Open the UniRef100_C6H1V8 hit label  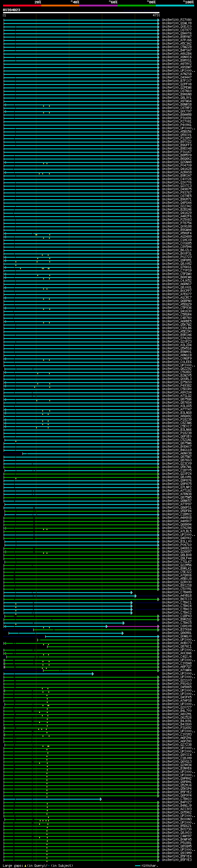tap(176, 626)
